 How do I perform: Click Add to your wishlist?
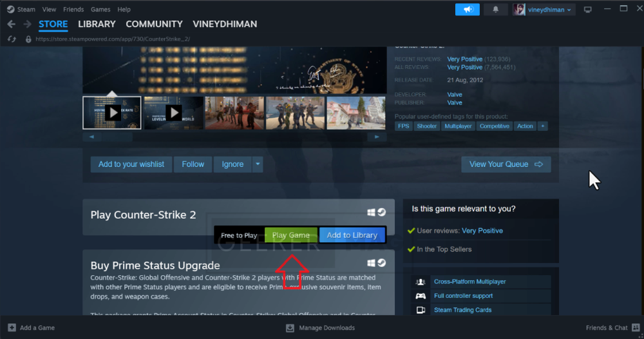[131, 164]
